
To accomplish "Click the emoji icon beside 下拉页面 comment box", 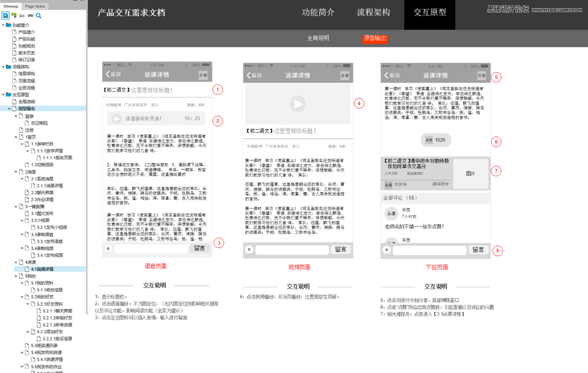I will coord(387,250).
